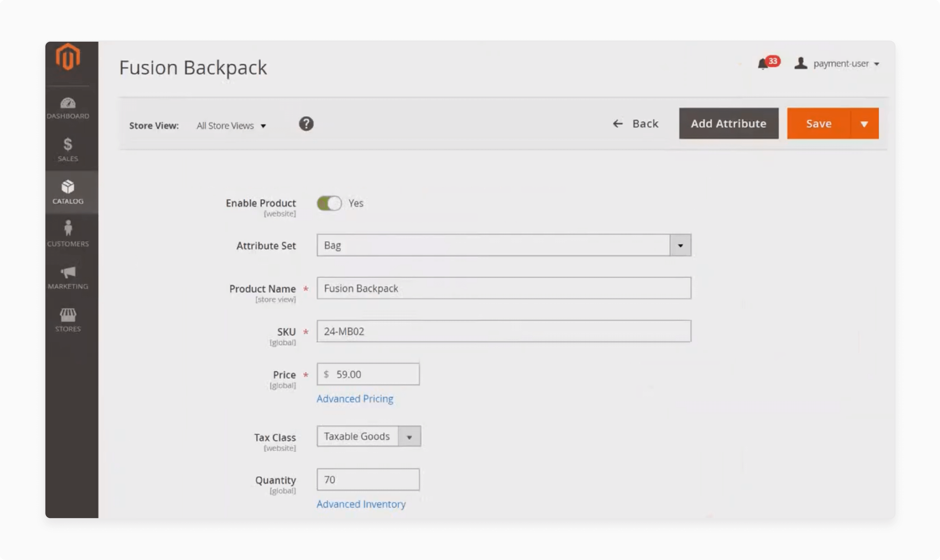Click the Add Attribute button
Image resolution: width=940 pixels, height=560 pixels.
(729, 124)
